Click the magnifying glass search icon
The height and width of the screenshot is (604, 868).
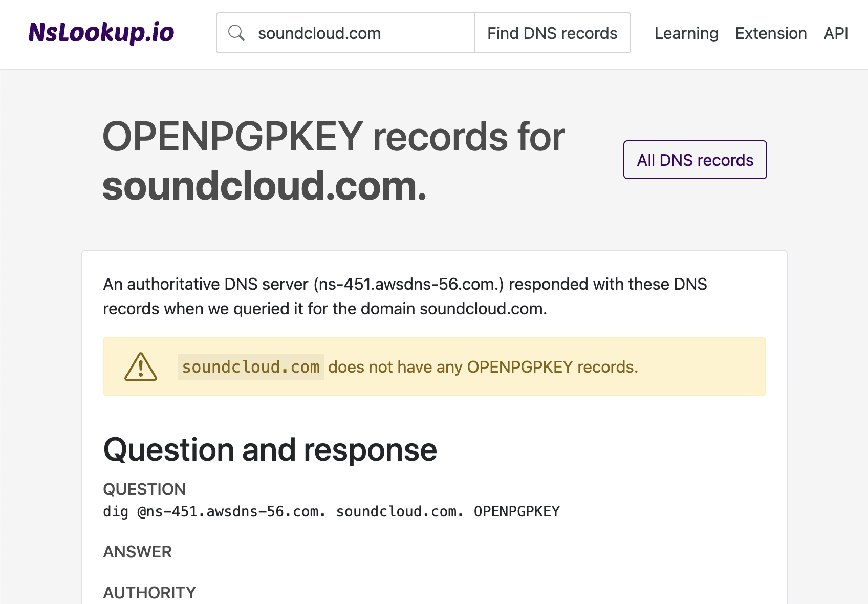coord(236,32)
